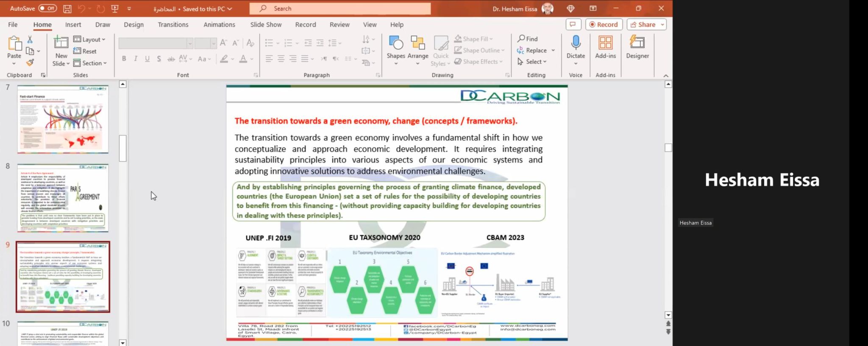This screenshot has height=346, width=868.
Task: Open the Transitions tab
Action: (173, 25)
